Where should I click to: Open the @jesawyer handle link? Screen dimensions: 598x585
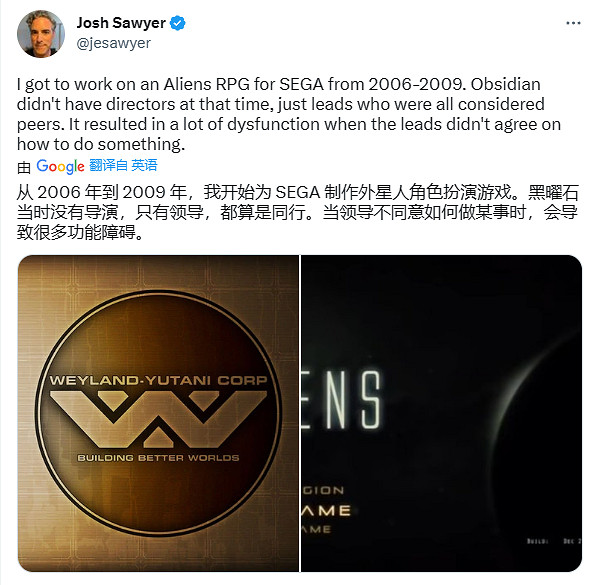(114, 43)
